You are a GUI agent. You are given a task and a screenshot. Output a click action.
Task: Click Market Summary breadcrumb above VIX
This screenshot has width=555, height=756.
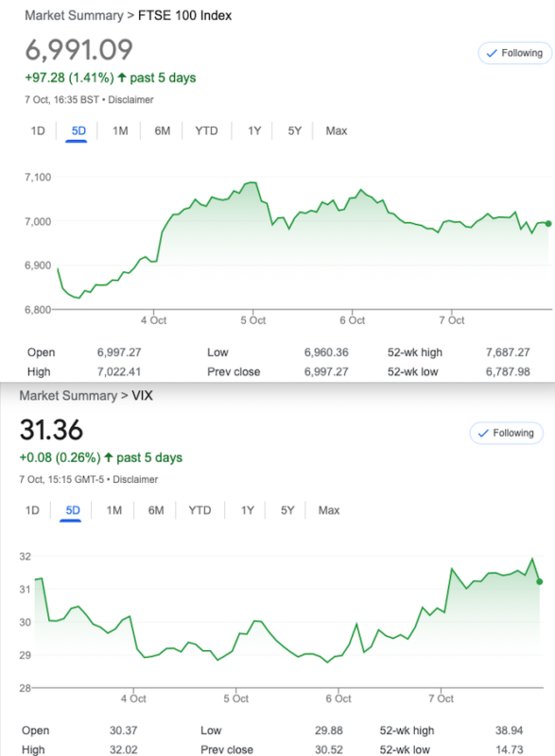[68, 396]
